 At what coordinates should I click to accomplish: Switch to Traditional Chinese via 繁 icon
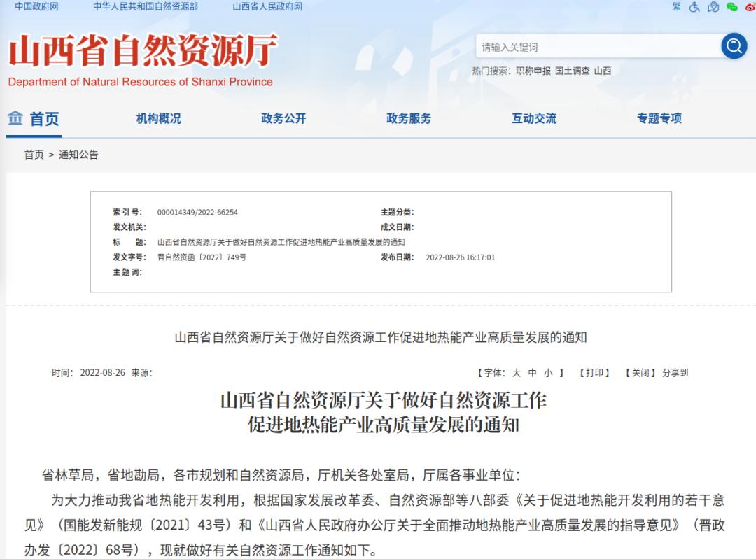point(676,6)
